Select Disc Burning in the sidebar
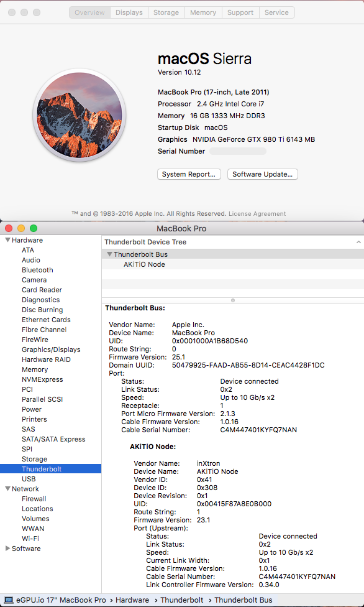 [x=42, y=310]
